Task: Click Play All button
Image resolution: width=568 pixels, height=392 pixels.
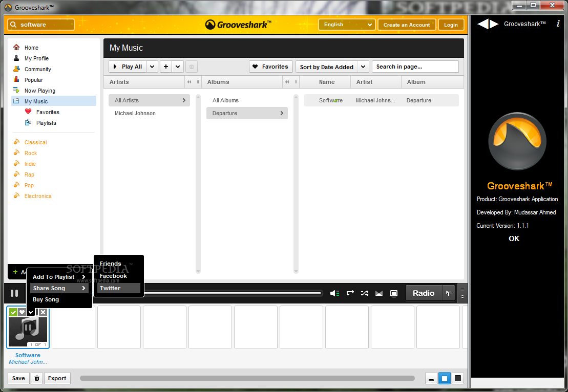Action: 128,67
